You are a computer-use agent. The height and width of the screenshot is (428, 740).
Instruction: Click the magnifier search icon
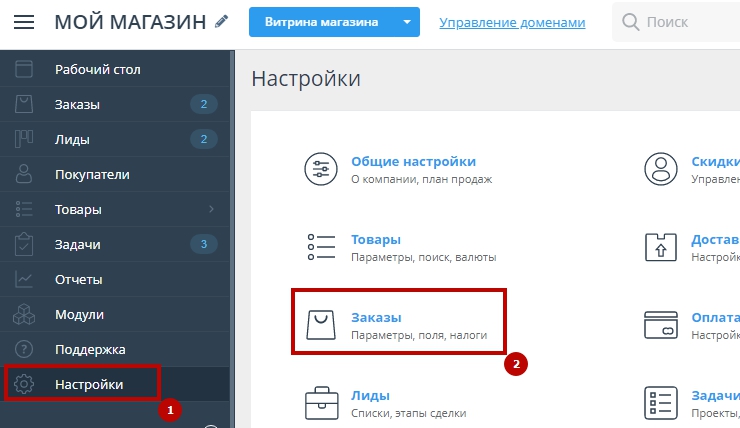pos(631,22)
